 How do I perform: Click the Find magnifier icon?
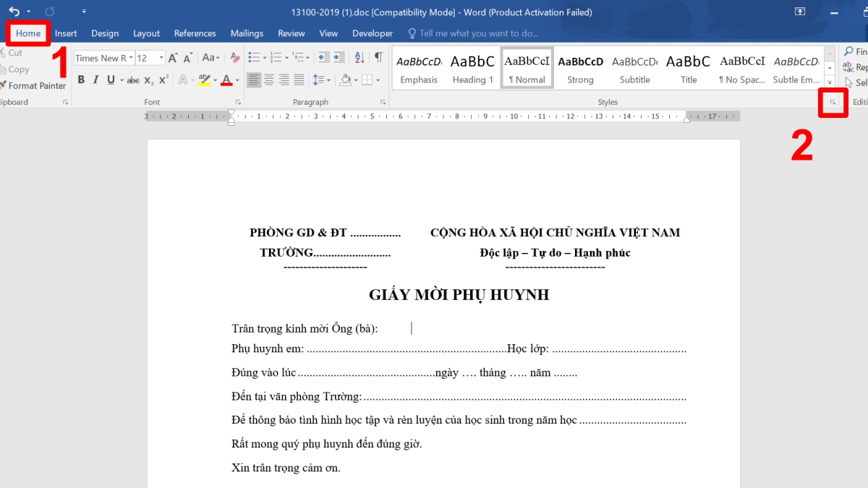848,51
